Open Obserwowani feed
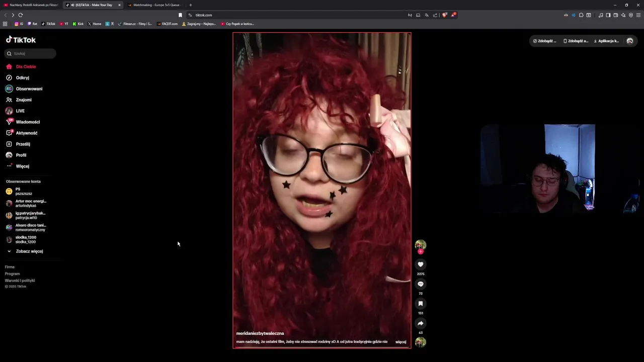644x362 pixels. click(24, 89)
